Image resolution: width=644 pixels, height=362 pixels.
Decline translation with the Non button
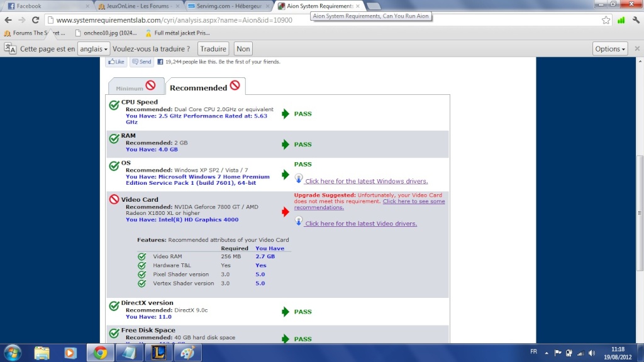coord(243,49)
